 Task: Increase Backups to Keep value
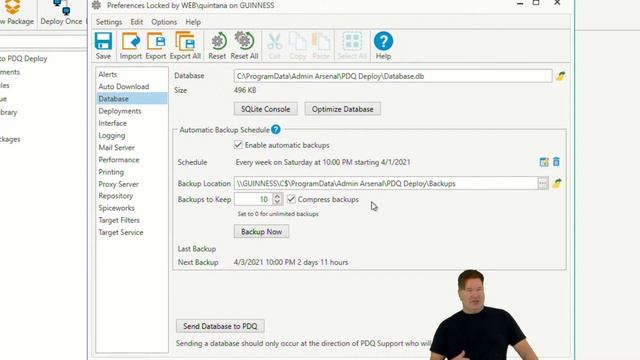(278, 196)
